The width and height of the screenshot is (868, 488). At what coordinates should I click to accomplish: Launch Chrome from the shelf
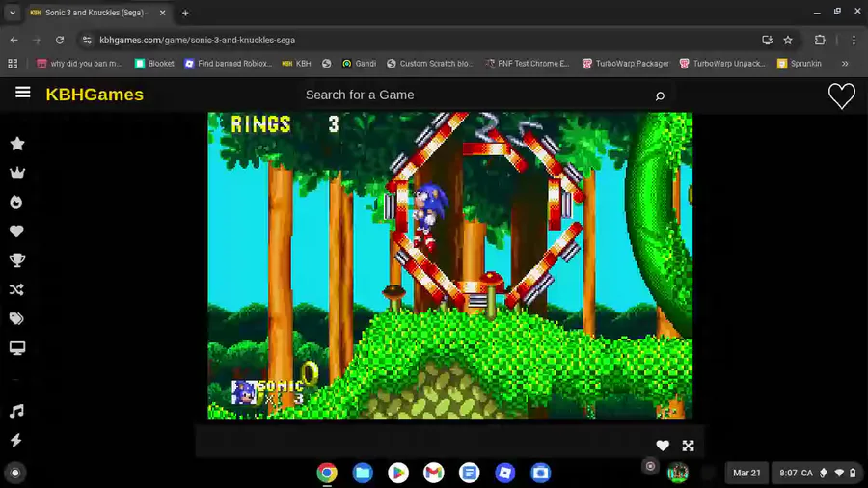[327, 474]
